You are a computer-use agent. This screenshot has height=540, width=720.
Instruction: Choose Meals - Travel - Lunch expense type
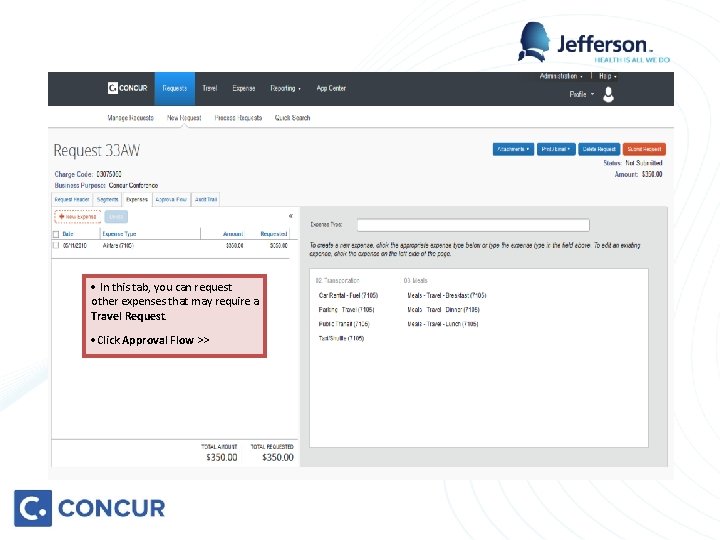coord(443,324)
